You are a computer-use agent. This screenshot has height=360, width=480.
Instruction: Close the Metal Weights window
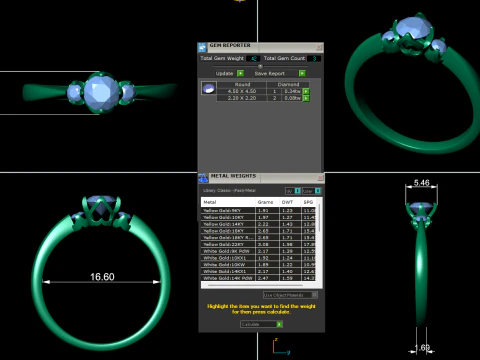click(320, 178)
